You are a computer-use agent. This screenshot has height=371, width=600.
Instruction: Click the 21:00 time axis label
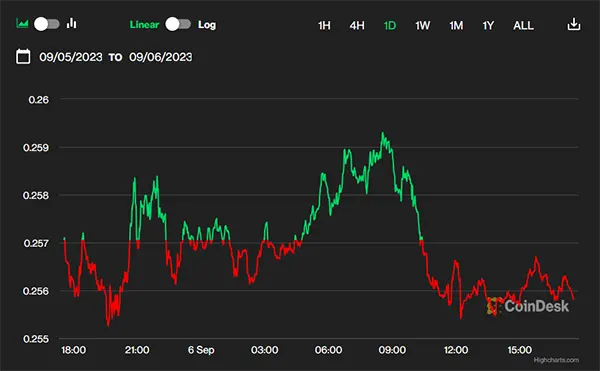(x=137, y=350)
